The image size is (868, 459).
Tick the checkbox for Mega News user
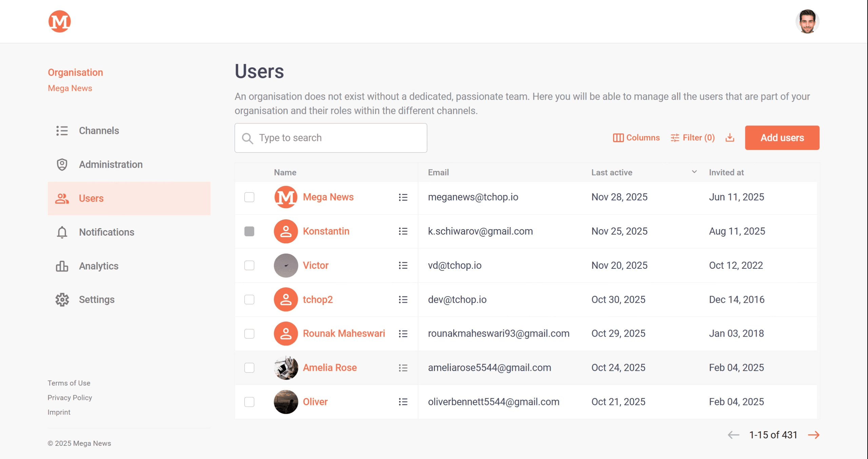tap(249, 197)
